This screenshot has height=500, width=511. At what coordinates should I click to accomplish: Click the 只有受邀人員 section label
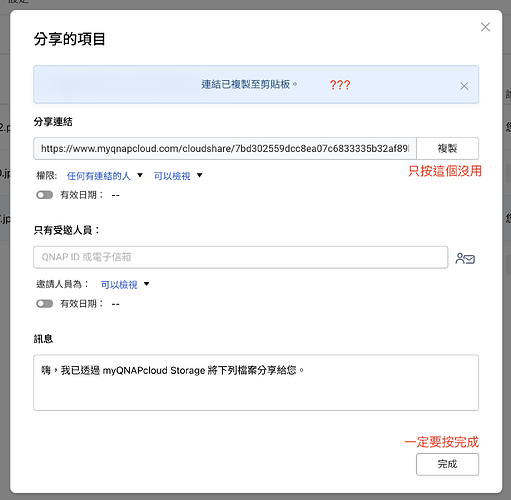67,230
